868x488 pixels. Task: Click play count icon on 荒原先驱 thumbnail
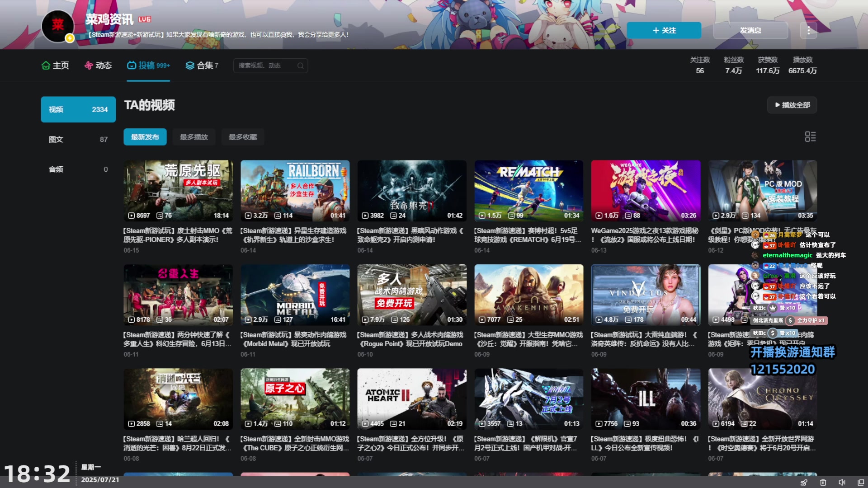[131, 216]
